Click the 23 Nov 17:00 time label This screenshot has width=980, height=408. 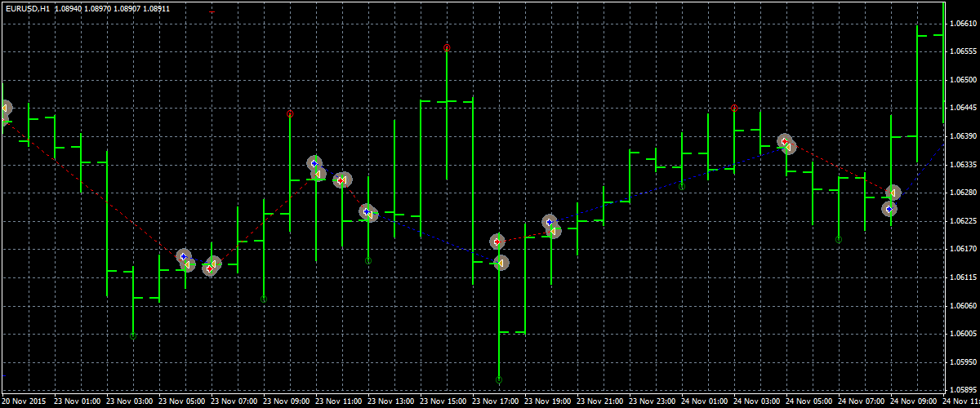[x=495, y=401]
